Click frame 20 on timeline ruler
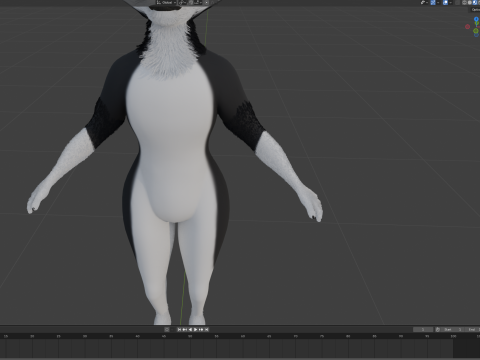This screenshot has height=360, width=480. (x=32, y=336)
